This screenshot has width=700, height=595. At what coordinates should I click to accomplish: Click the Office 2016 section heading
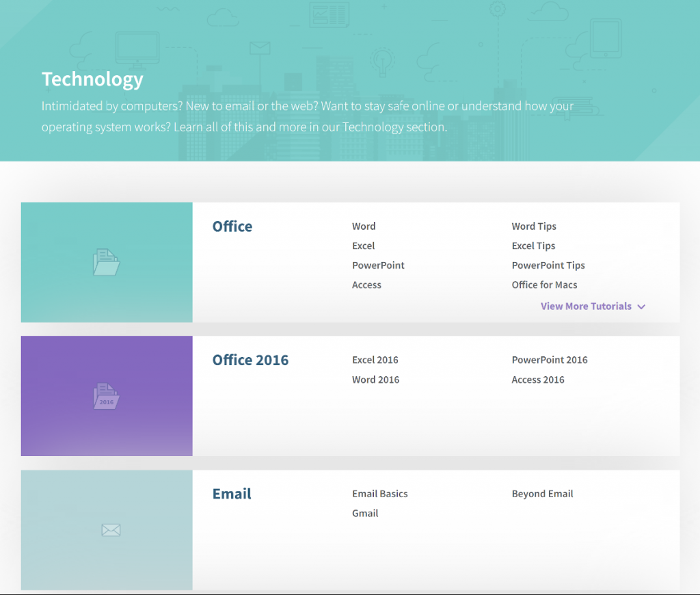250,360
